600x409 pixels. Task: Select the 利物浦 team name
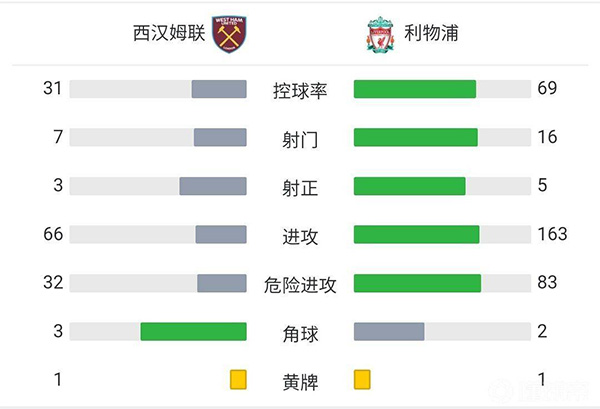click(x=432, y=34)
